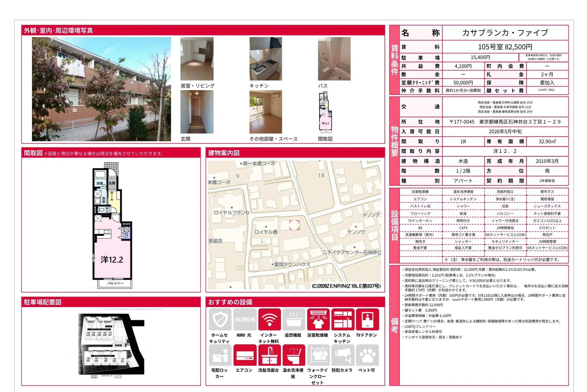The image size is (587, 392).
Task: Click the red bracket marker on map
Action: click(x=294, y=225)
